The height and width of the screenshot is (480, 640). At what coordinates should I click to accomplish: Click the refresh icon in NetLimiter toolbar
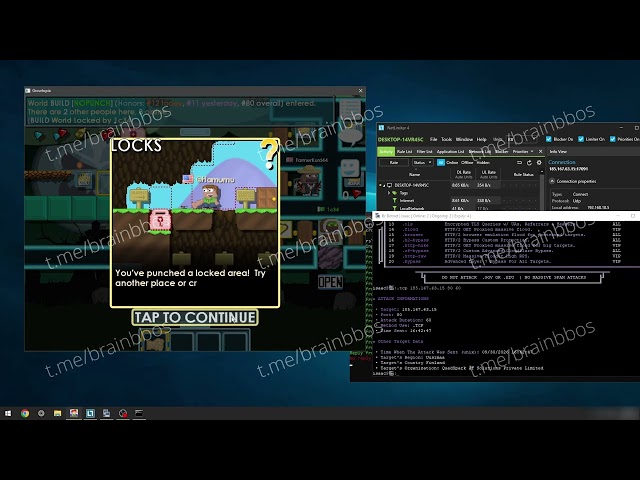click(529, 162)
